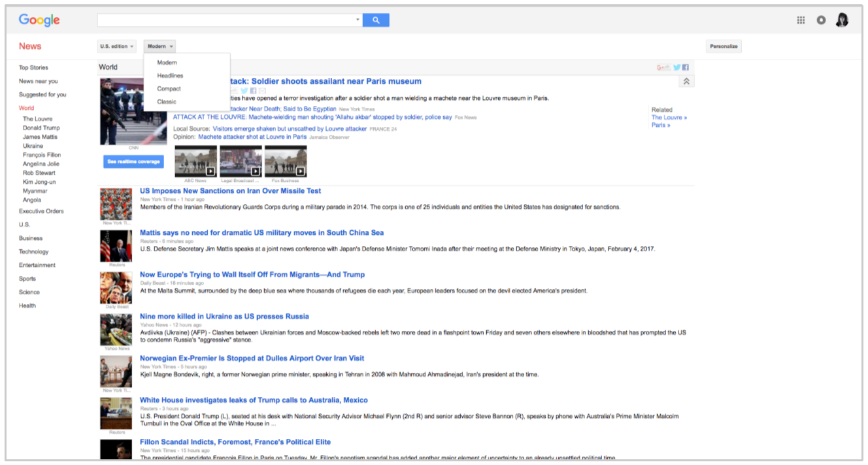Open Fillon Scandal Indicts headline

click(x=235, y=442)
